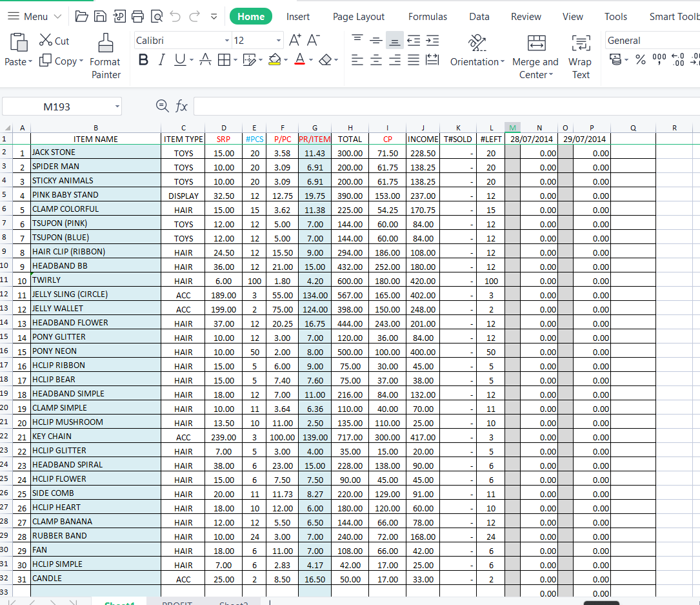The height and width of the screenshot is (605, 700).
Task: Switch to the Home tab
Action: click(251, 17)
